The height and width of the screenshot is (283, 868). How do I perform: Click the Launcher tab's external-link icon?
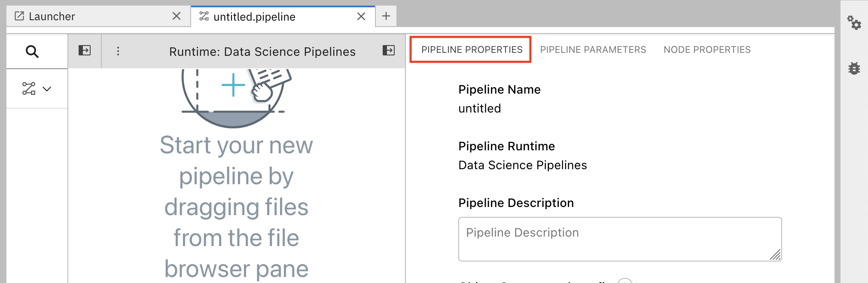point(19,16)
